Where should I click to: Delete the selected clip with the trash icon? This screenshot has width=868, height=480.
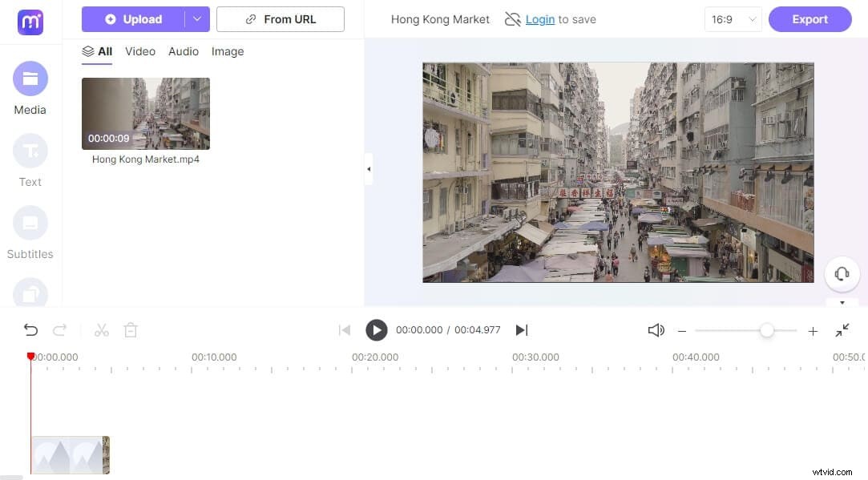pos(130,329)
